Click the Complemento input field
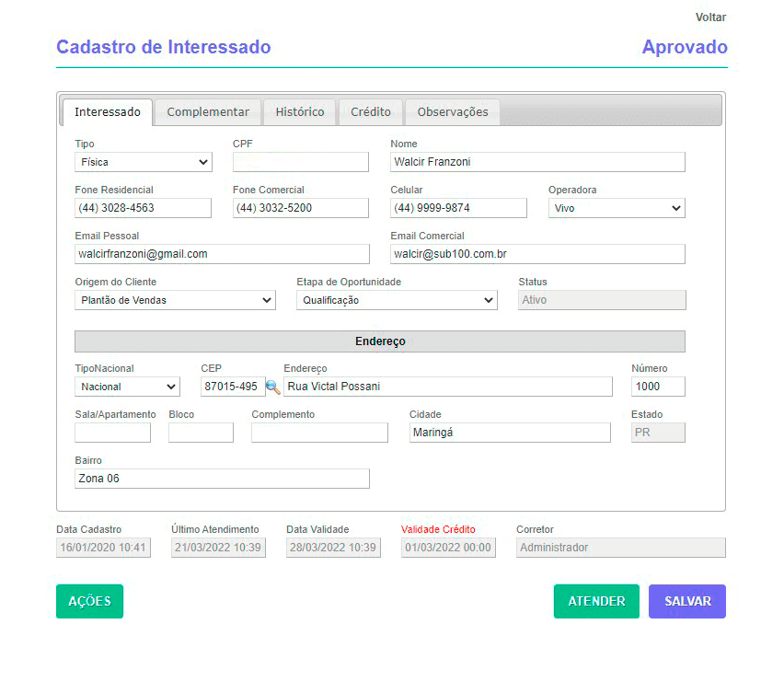 click(318, 432)
